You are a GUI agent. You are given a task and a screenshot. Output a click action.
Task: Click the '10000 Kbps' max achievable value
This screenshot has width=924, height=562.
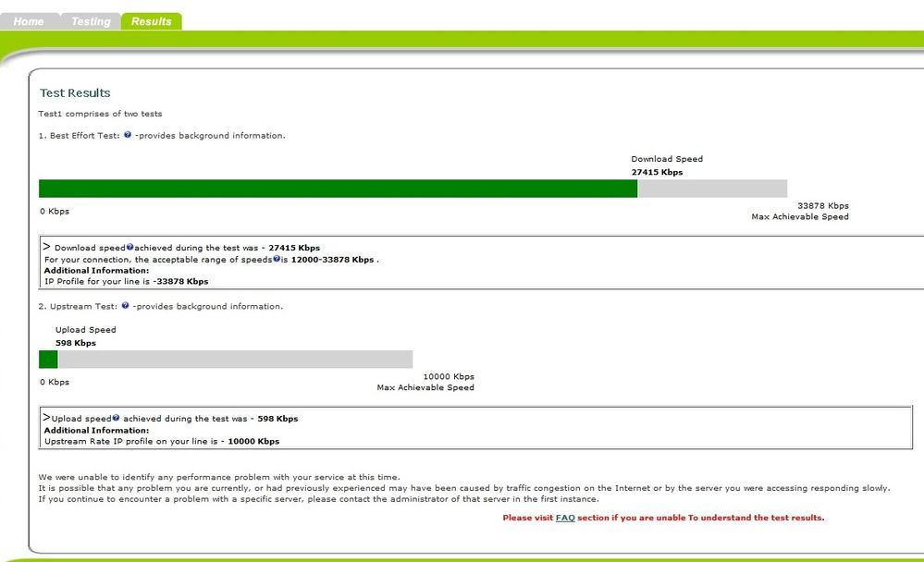(x=449, y=376)
